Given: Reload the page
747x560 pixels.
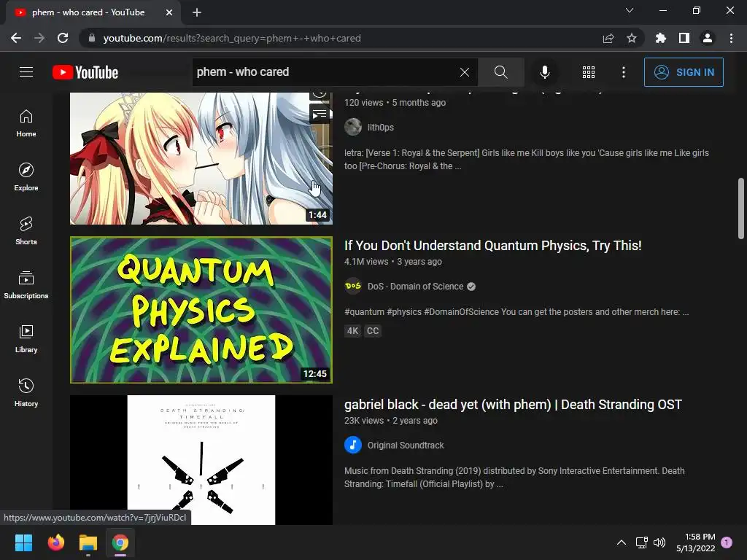Looking at the screenshot, I should (x=63, y=38).
